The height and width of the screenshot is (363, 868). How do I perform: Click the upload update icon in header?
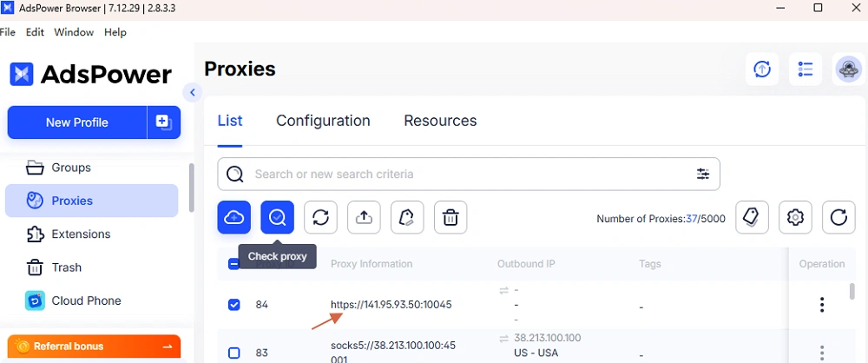[762, 69]
